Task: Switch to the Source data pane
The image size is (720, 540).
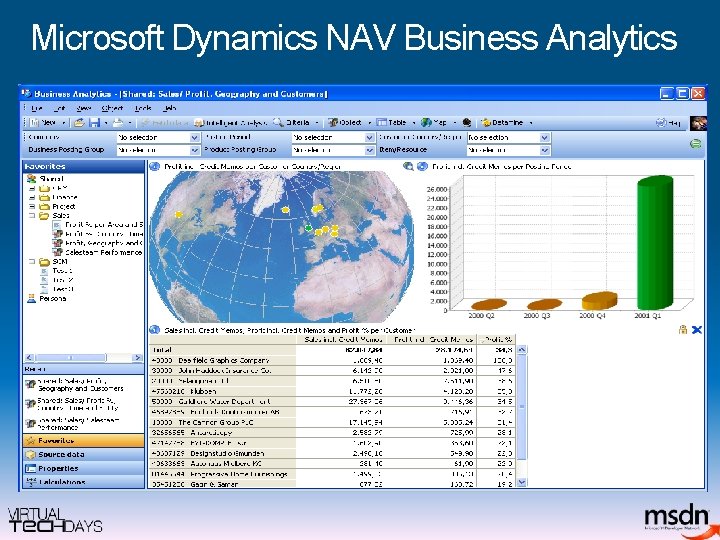Action: click(84, 455)
